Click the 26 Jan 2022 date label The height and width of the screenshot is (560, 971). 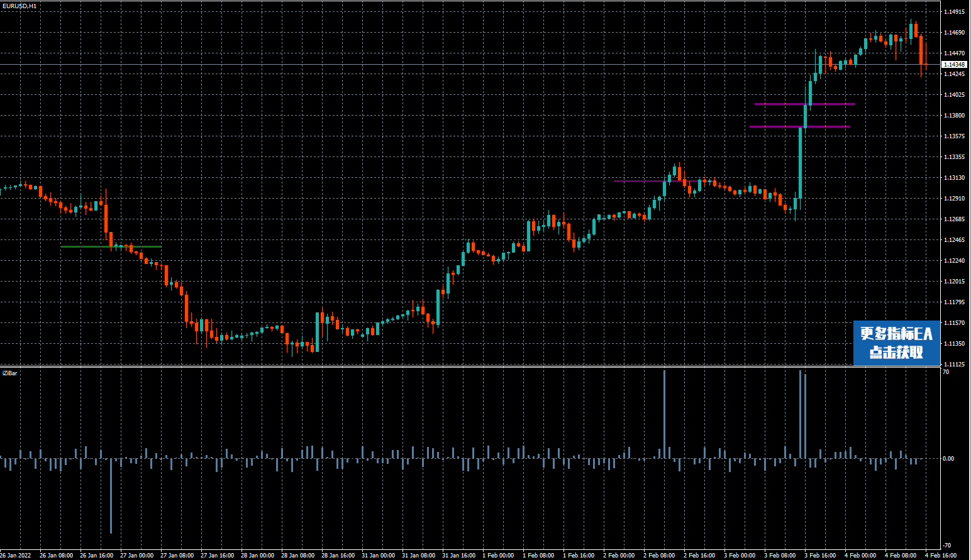[16, 556]
